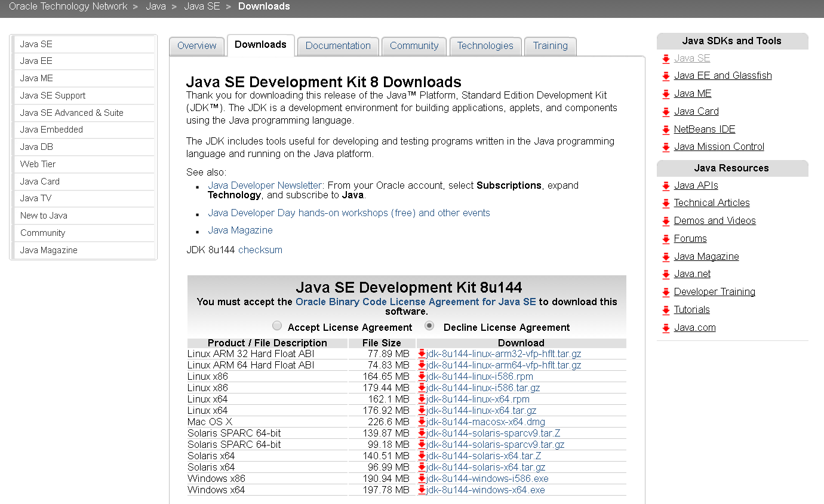Click the red download arrow beside Tutorials
824x504 pixels.
(x=666, y=311)
